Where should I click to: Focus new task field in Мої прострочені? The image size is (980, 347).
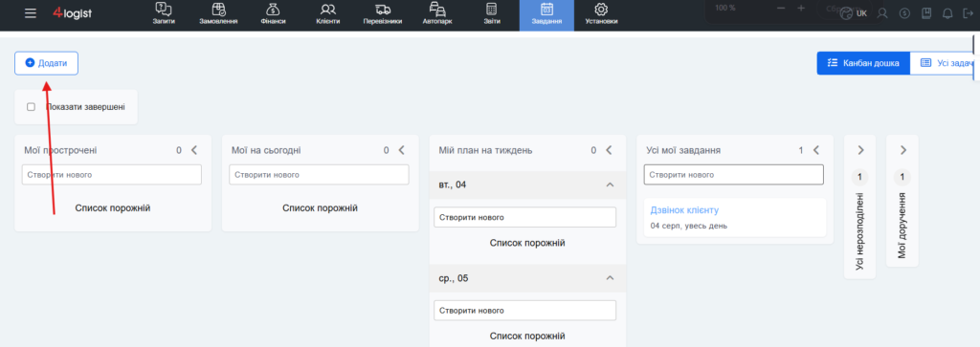pyautogui.click(x=112, y=175)
